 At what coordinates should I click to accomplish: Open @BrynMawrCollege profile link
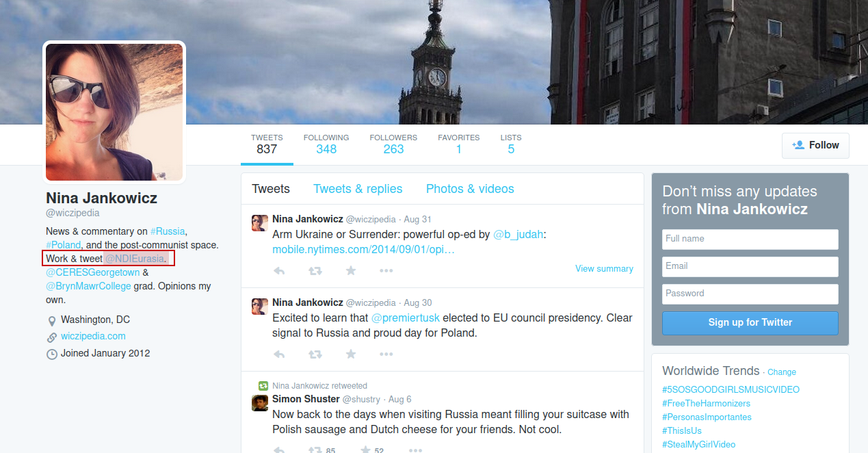pyautogui.click(x=88, y=286)
